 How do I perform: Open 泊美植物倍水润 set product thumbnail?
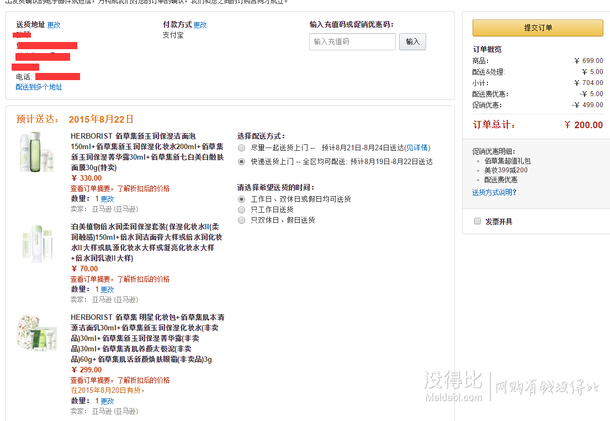click(x=37, y=243)
